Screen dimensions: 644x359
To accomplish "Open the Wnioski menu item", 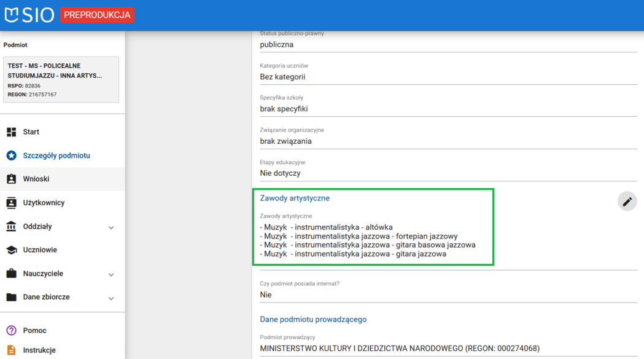I will [36, 179].
